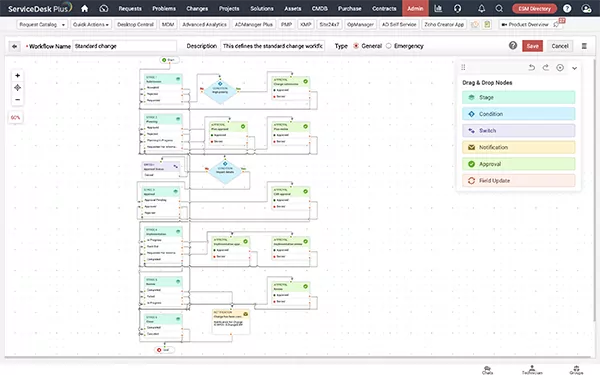
Task: Select the Impact details condition diamond
Action: click(x=225, y=171)
